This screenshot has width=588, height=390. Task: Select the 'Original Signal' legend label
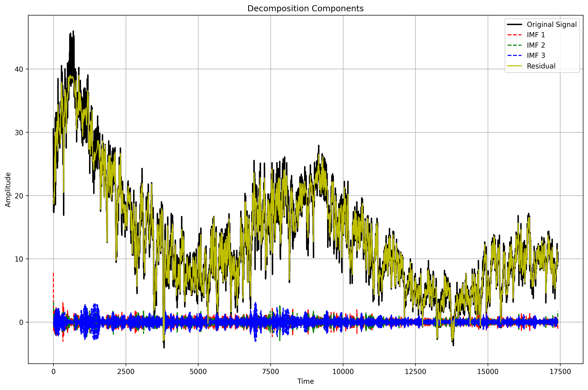(551, 24)
